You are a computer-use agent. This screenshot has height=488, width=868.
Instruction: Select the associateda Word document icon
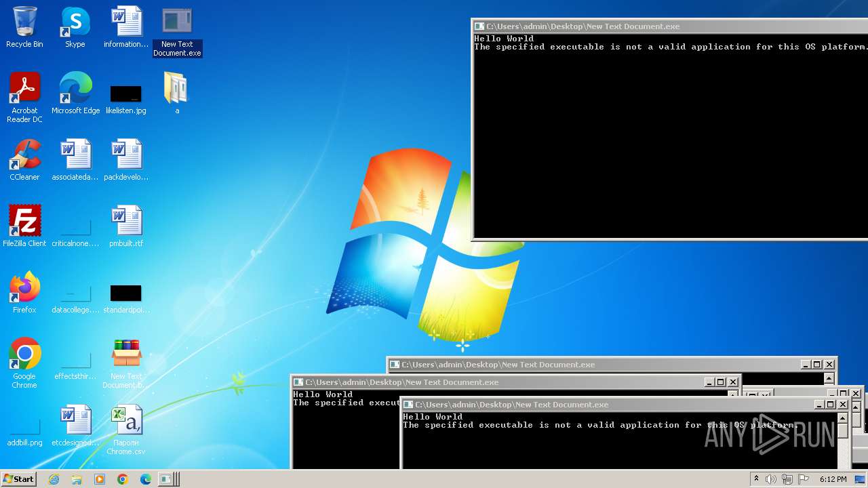75,160
